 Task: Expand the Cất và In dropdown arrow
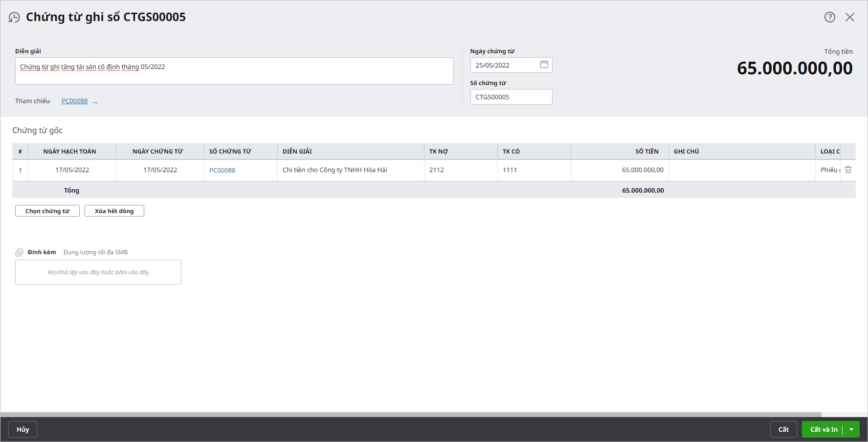[x=851, y=429]
